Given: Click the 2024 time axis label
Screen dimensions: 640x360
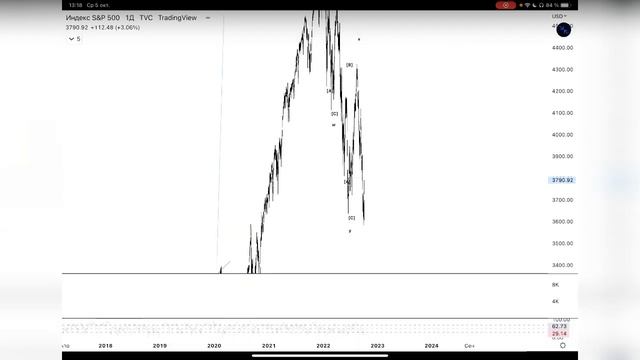Looking at the screenshot, I should [x=431, y=346].
